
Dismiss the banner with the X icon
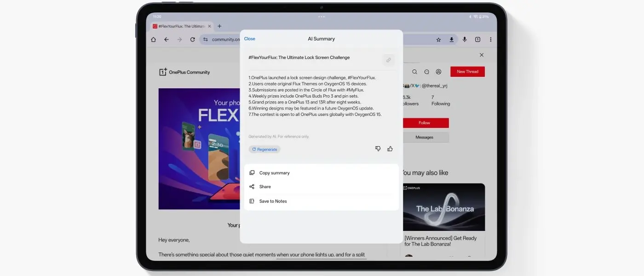(482, 55)
